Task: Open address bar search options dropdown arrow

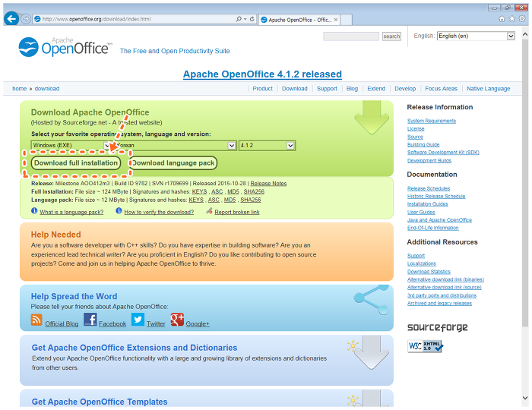Action: (x=245, y=19)
